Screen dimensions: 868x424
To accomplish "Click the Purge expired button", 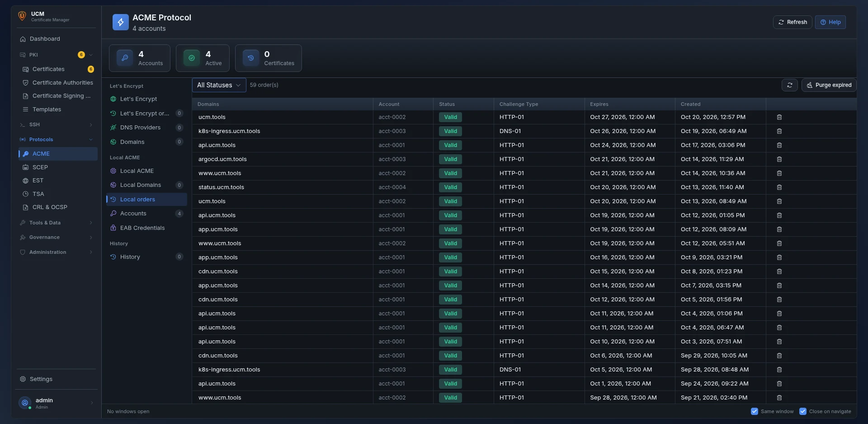I will pyautogui.click(x=829, y=85).
